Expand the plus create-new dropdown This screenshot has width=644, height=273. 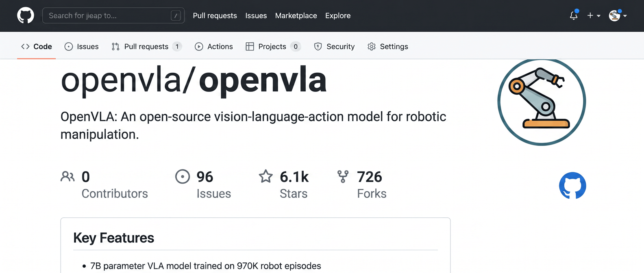594,15
